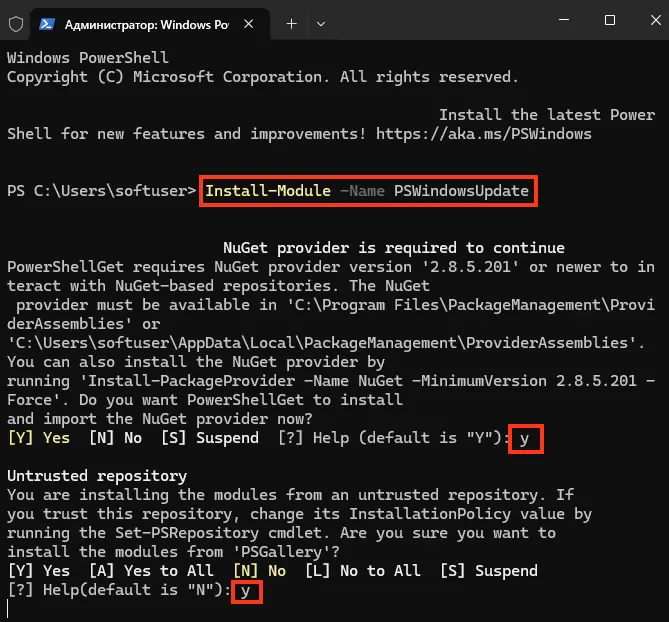The height and width of the screenshot is (622, 669).
Task: Switch to the Администратор: Windows PowerShell tab
Action: 149,24
